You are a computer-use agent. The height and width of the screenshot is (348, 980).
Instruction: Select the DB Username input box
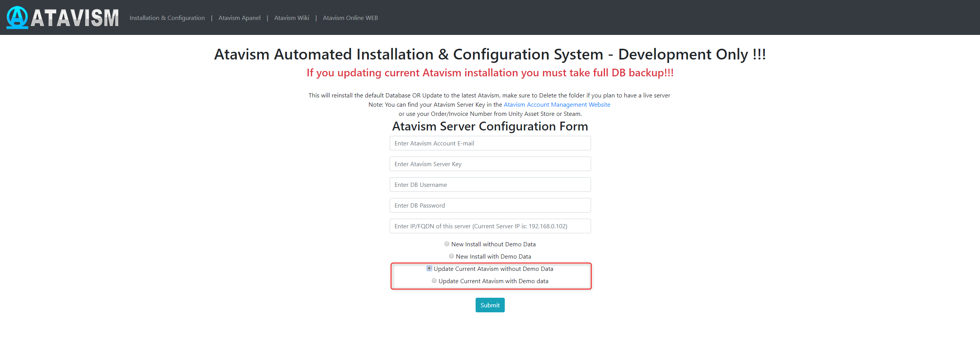[x=490, y=185]
